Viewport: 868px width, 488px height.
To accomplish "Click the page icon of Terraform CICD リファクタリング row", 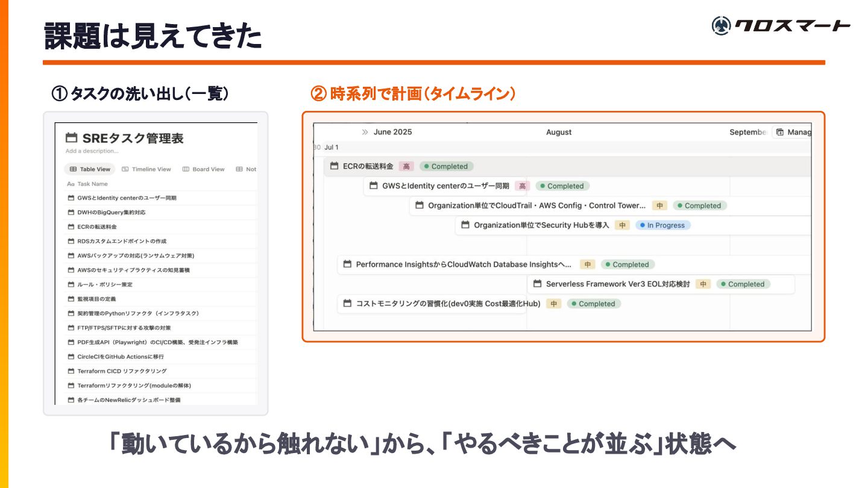I will tap(71, 371).
